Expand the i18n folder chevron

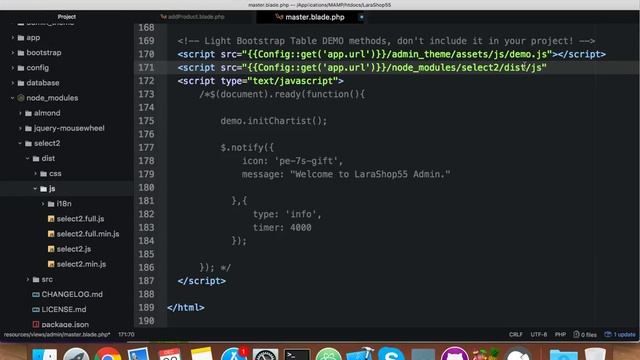[43, 204]
